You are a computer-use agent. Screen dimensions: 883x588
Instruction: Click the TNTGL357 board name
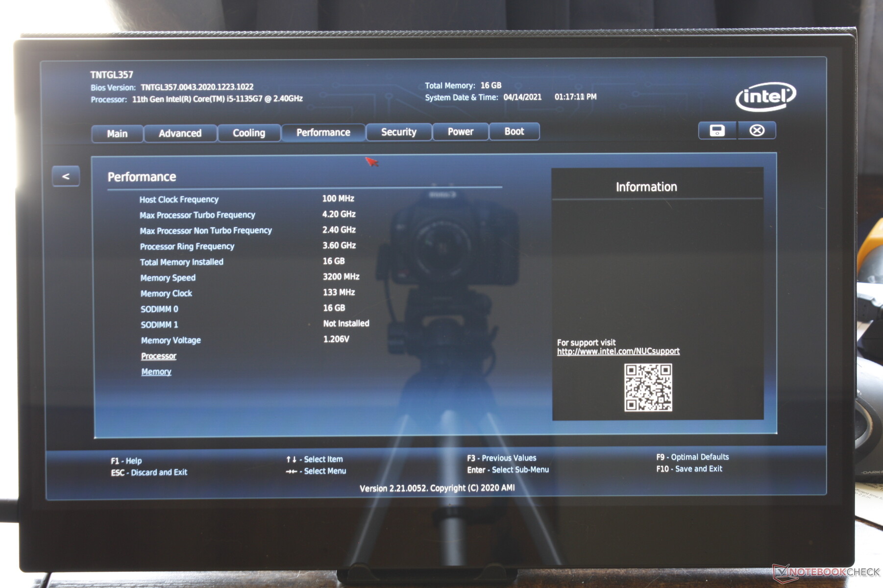(112, 75)
